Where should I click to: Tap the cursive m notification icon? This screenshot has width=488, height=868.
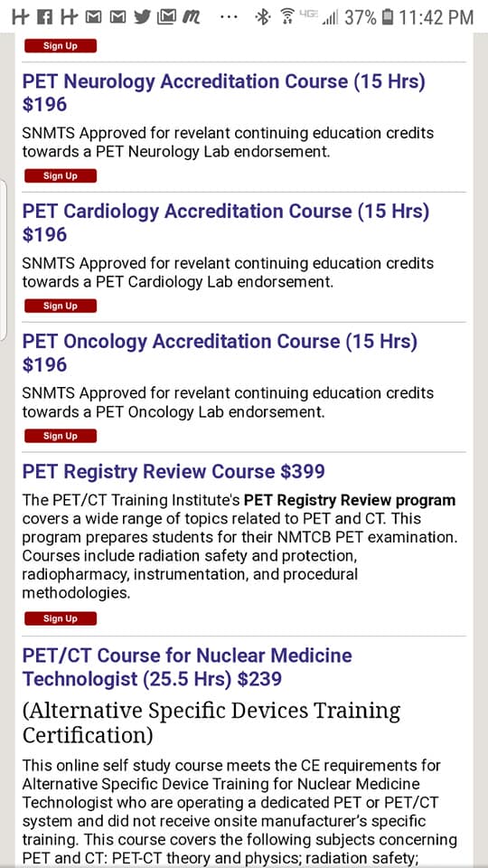191,18
